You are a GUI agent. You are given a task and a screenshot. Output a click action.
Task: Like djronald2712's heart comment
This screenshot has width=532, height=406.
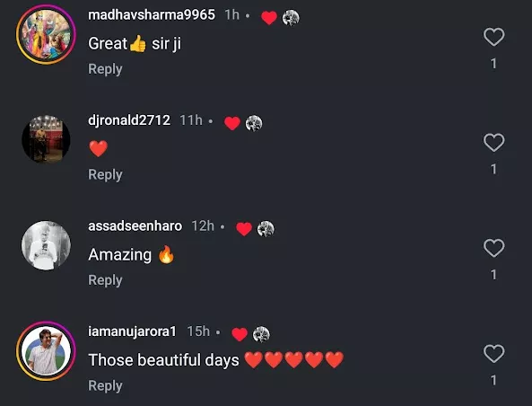coord(493,142)
